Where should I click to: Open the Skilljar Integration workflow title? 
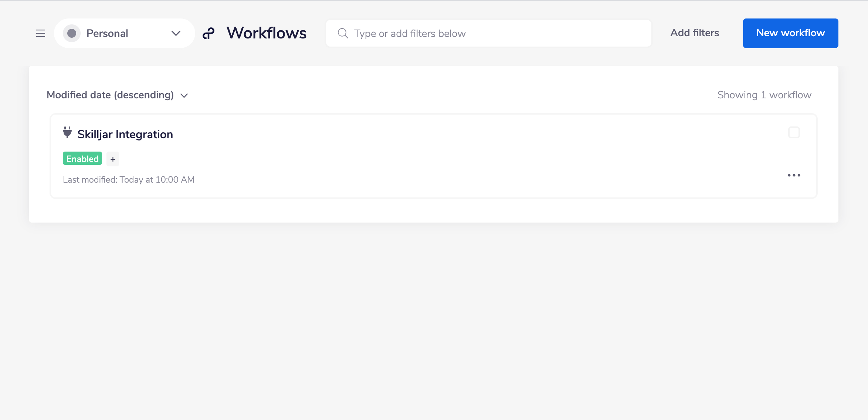click(x=125, y=134)
